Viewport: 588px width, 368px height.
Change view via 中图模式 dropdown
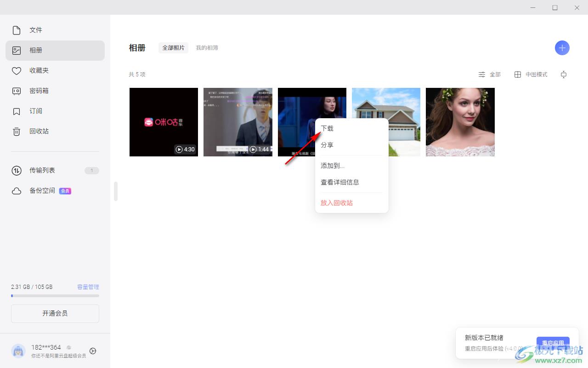pyautogui.click(x=531, y=75)
